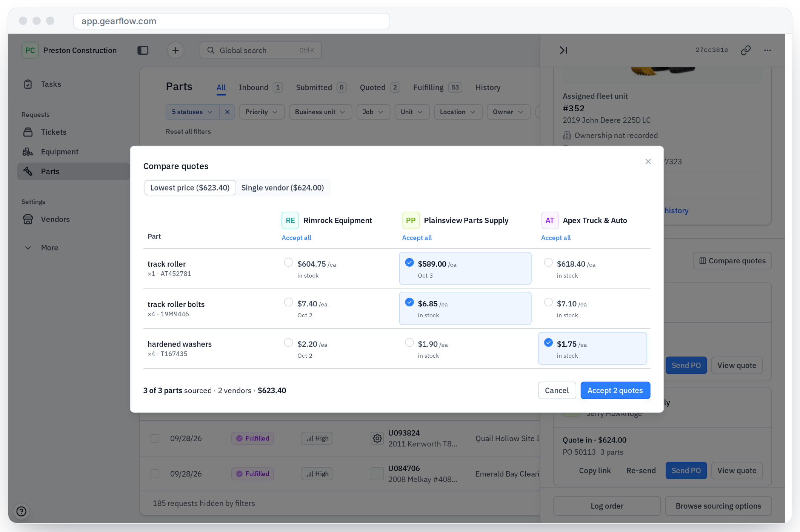Click the help question mark icon

pos(22,511)
